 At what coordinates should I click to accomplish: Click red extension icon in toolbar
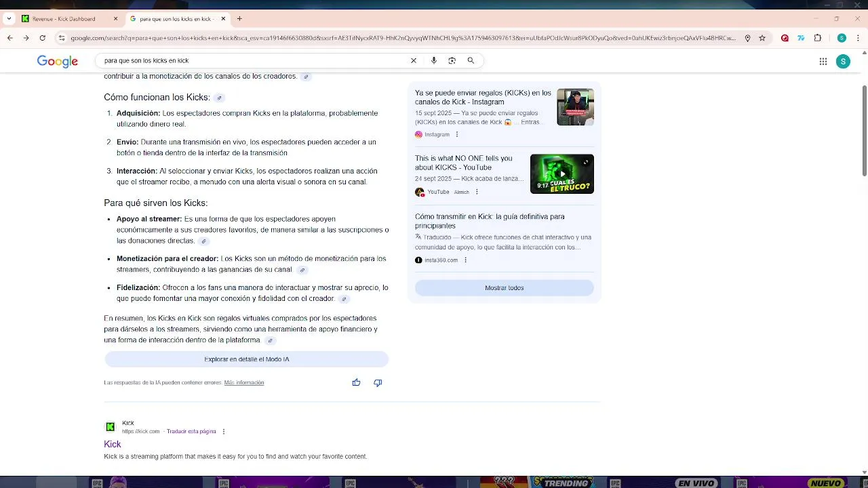785,38
